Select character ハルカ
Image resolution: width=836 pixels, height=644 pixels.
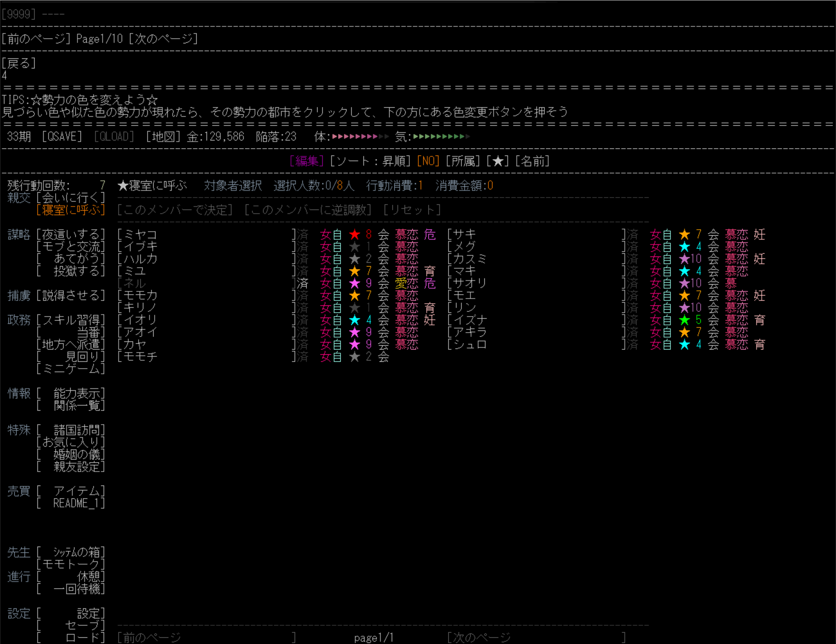pos(207,259)
